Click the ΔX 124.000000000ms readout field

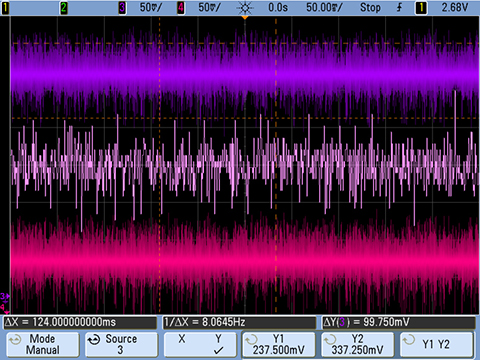point(80,322)
